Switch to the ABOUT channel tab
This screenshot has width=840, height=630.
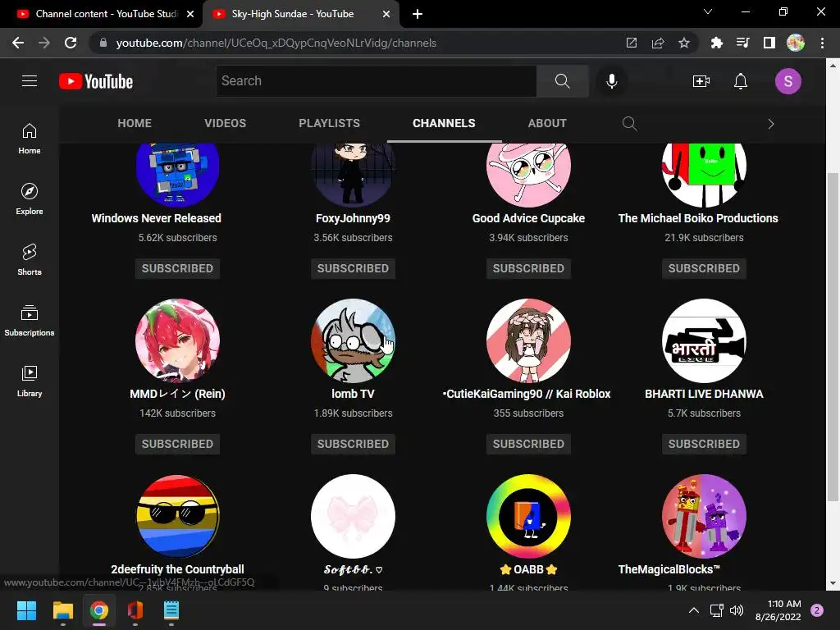click(547, 123)
